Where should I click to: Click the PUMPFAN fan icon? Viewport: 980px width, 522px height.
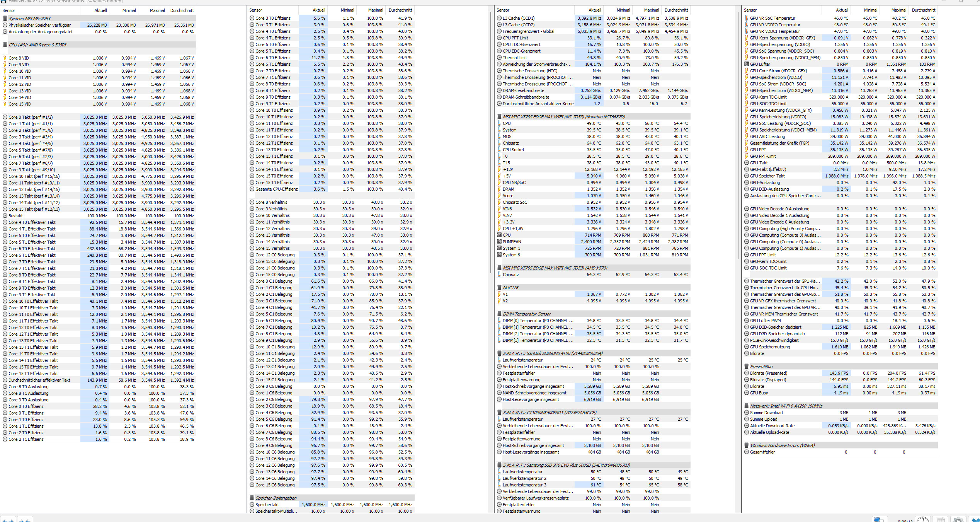click(499, 242)
